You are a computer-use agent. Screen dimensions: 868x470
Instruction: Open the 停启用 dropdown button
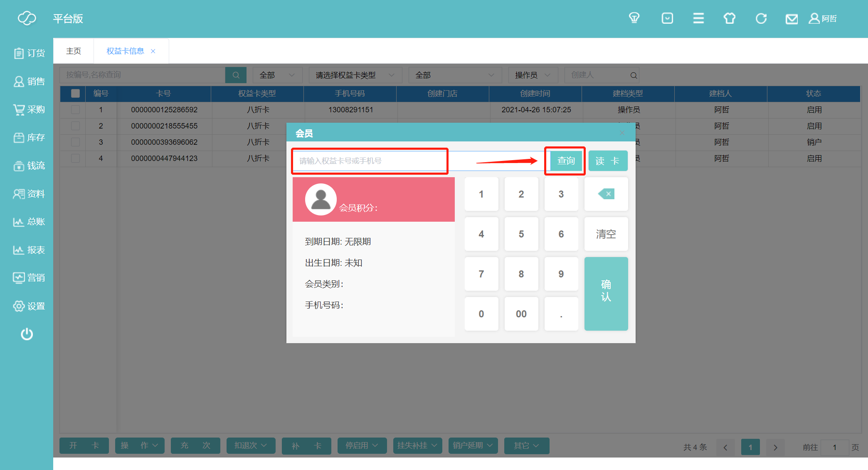click(362, 445)
